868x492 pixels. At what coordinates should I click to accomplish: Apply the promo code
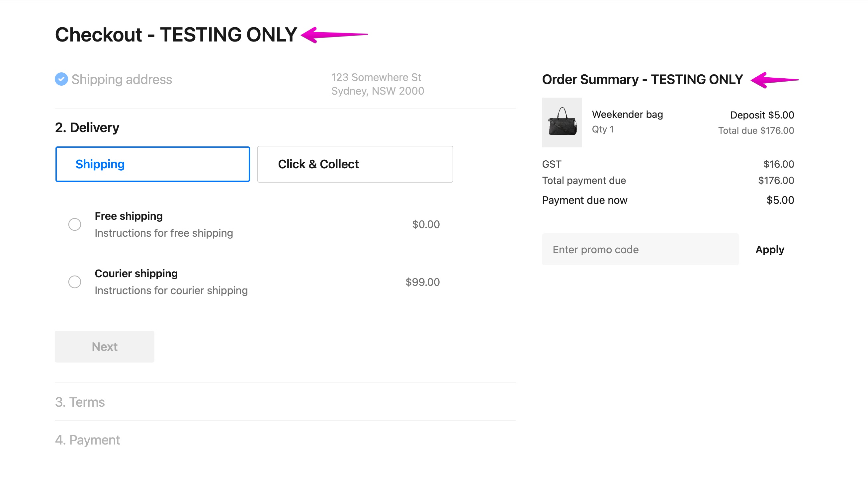click(x=769, y=250)
